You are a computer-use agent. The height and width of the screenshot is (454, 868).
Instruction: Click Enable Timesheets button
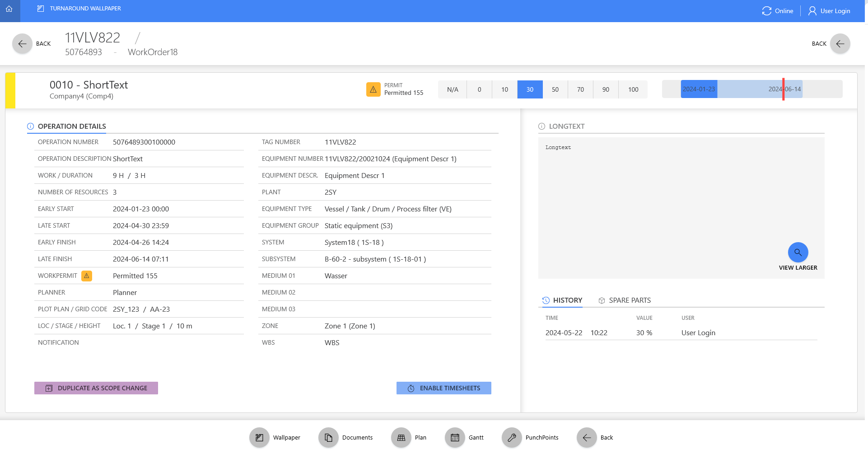point(443,388)
